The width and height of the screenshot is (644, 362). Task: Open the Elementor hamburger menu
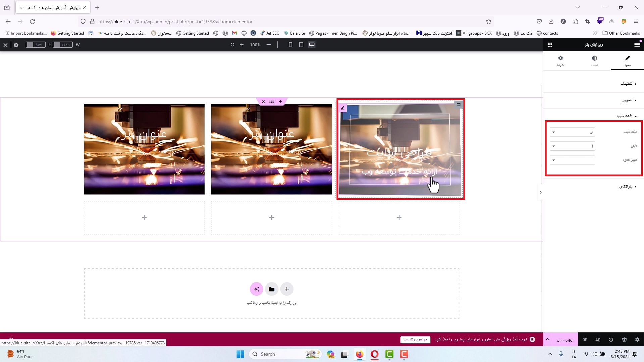click(637, 45)
